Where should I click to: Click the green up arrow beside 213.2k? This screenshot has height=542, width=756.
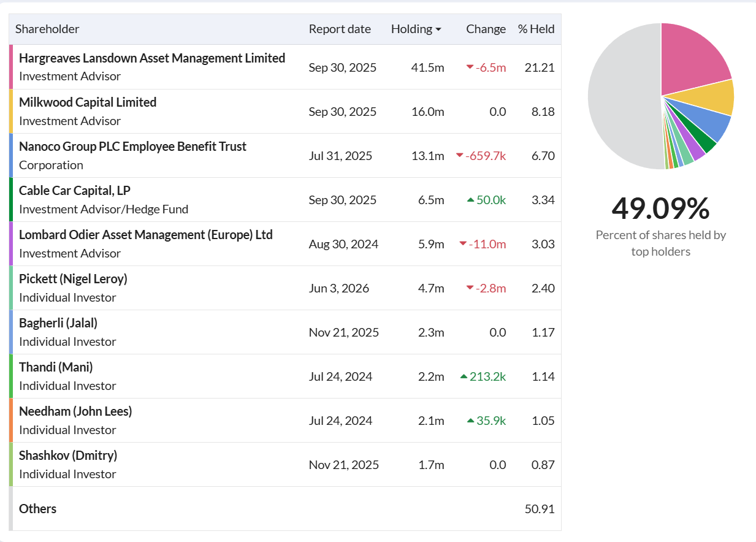(x=464, y=376)
